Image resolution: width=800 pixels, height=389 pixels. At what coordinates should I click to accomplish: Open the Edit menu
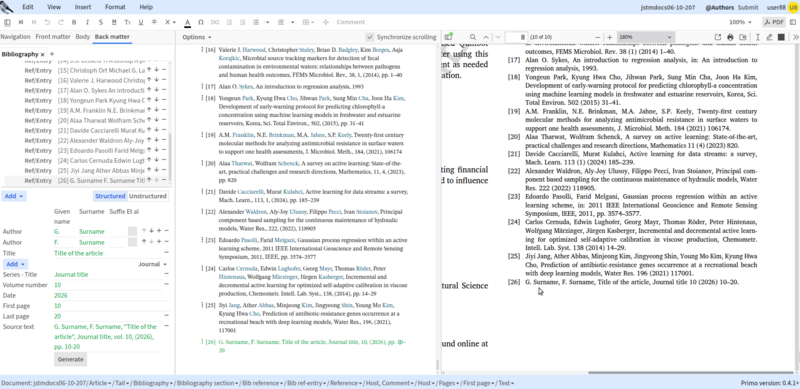pos(28,7)
